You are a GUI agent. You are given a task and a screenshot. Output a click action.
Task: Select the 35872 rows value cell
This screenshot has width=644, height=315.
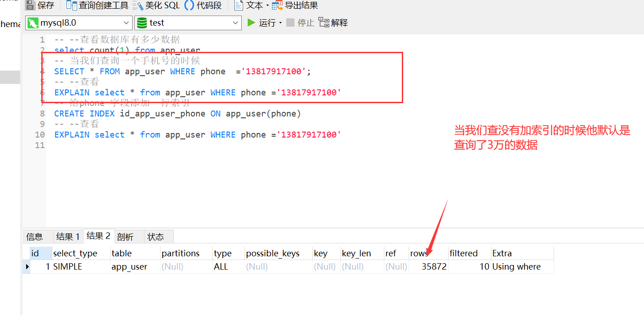coord(428,266)
